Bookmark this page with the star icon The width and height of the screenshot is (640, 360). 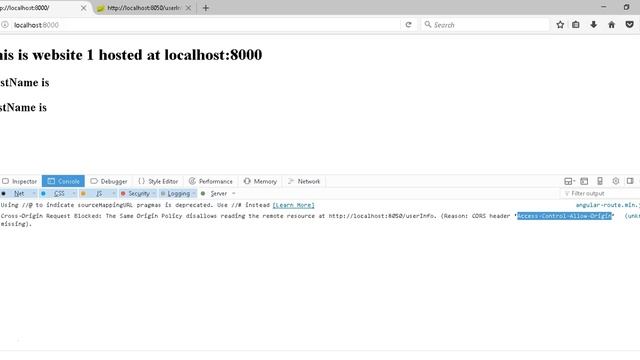[x=560, y=25]
